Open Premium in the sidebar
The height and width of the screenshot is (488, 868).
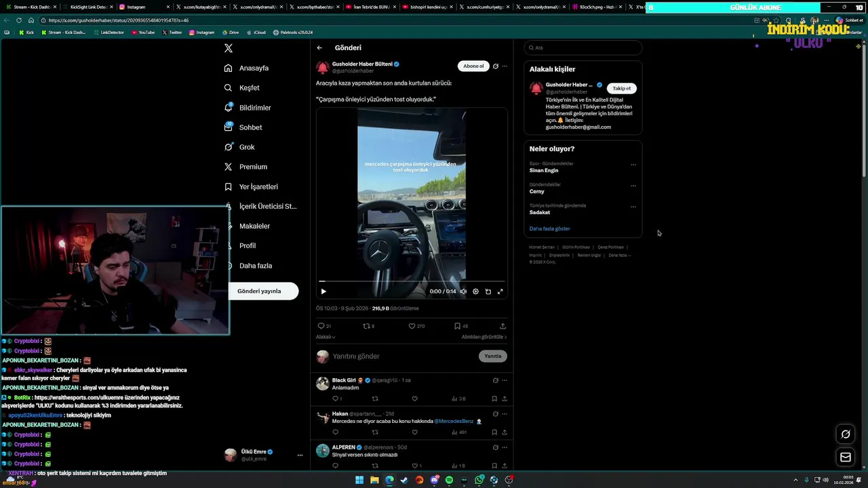click(x=245, y=167)
